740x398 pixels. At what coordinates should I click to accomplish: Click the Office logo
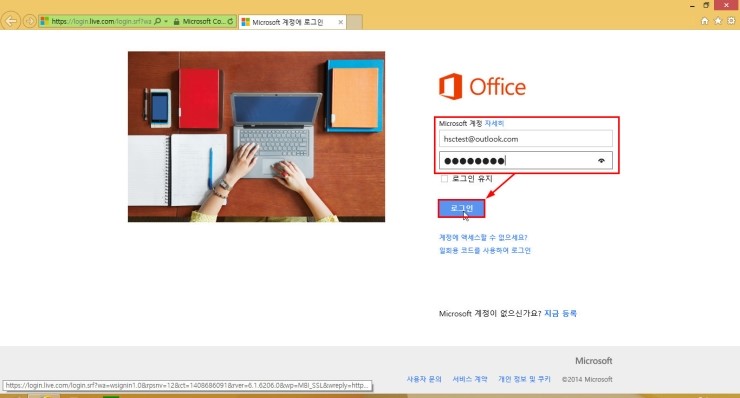pos(482,86)
